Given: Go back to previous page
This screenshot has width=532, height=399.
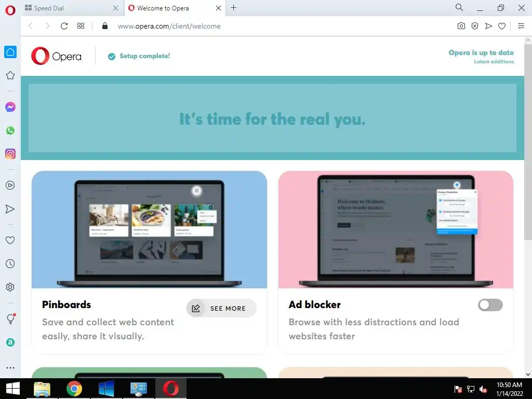Looking at the screenshot, I should coord(31,26).
